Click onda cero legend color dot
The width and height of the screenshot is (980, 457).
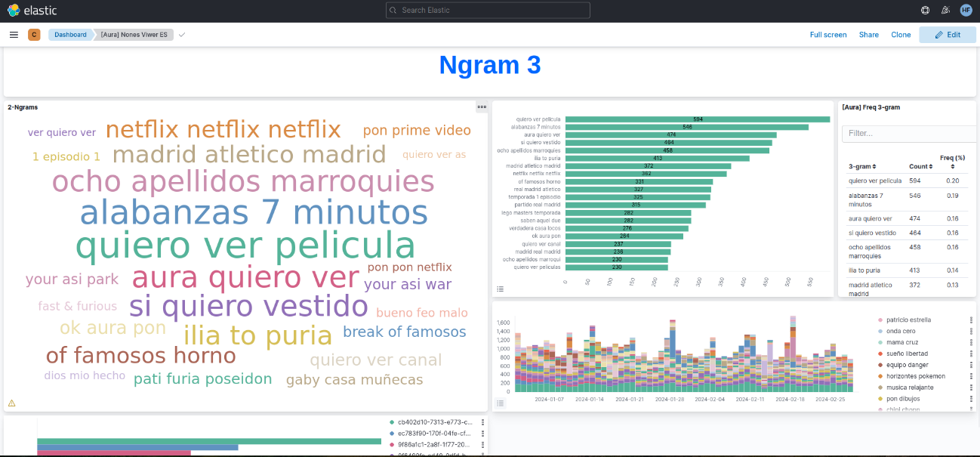point(880,331)
